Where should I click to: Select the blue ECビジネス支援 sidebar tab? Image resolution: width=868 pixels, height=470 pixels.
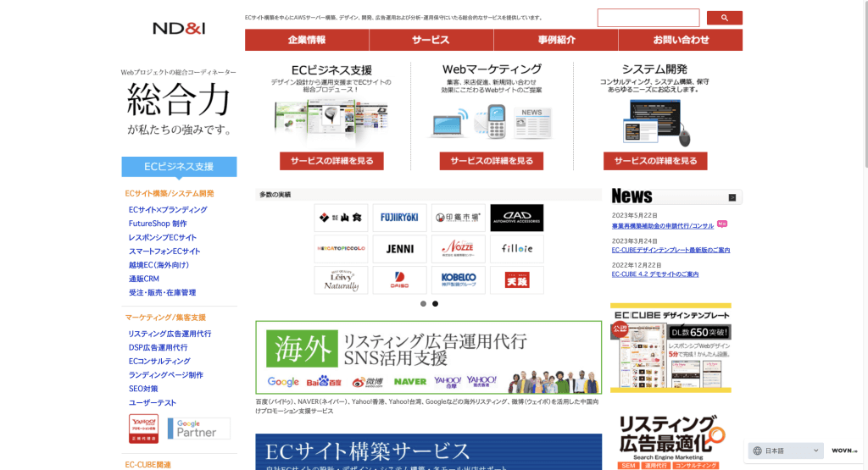point(179,167)
